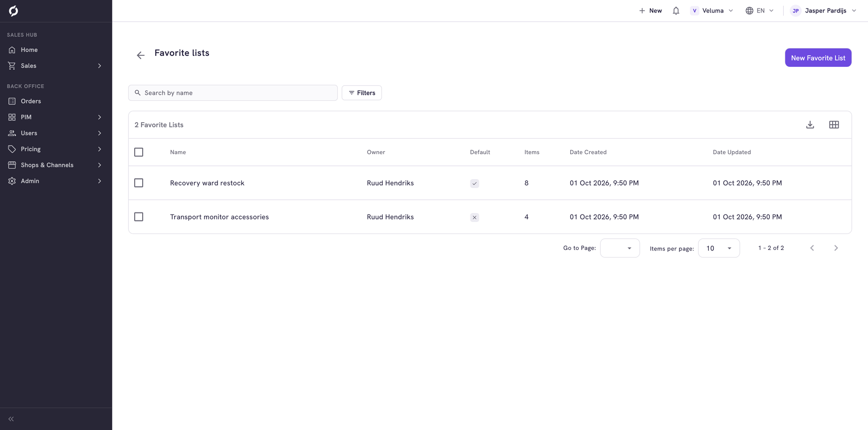868x430 pixels.
Task: Open the Jasper Pardijs account menu
Action: pos(824,10)
